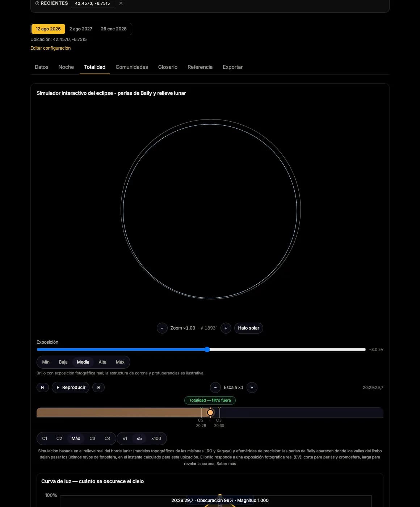
Task: Select Mín exposure preset
Action: 46,362
